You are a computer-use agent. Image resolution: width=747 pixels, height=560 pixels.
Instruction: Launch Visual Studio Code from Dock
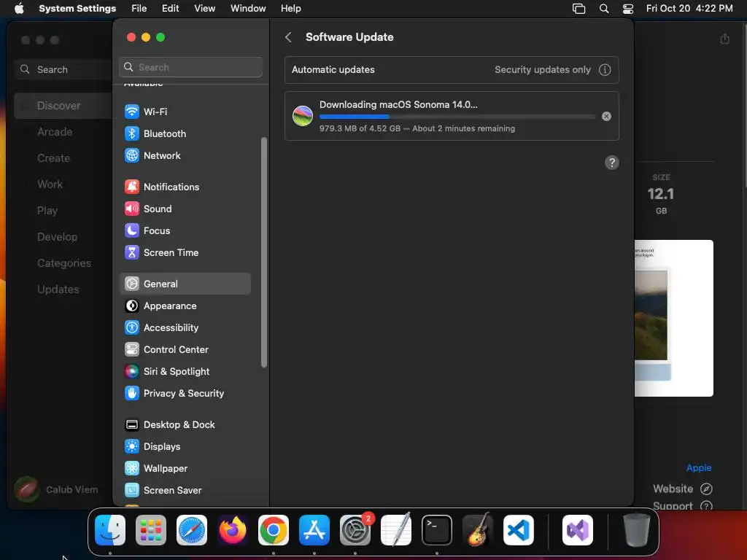click(x=519, y=530)
